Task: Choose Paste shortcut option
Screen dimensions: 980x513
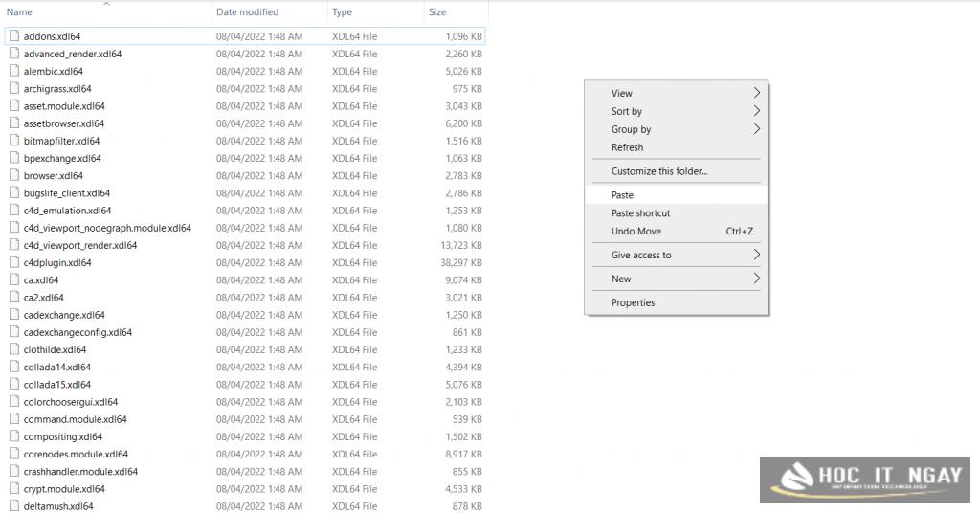Action: [x=677, y=213]
